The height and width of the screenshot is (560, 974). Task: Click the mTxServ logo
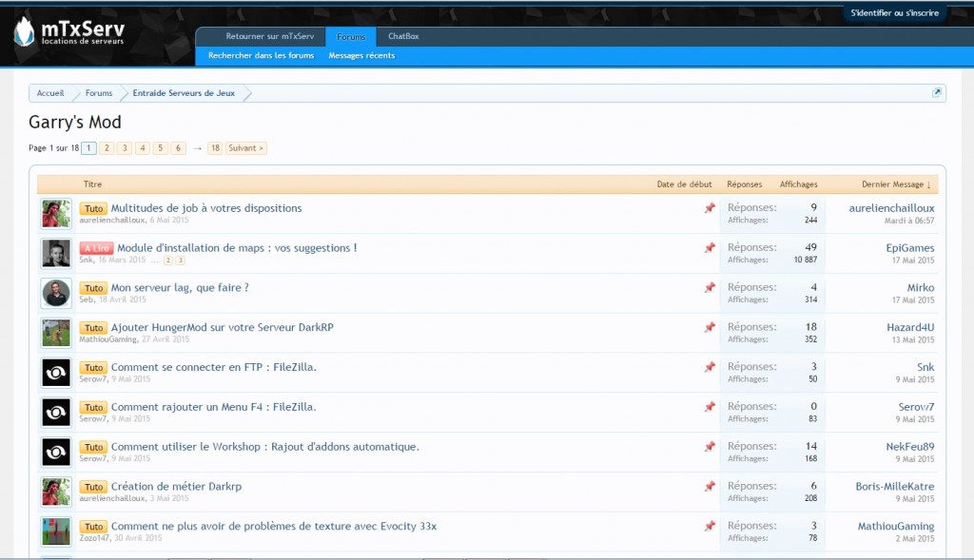tap(68, 34)
